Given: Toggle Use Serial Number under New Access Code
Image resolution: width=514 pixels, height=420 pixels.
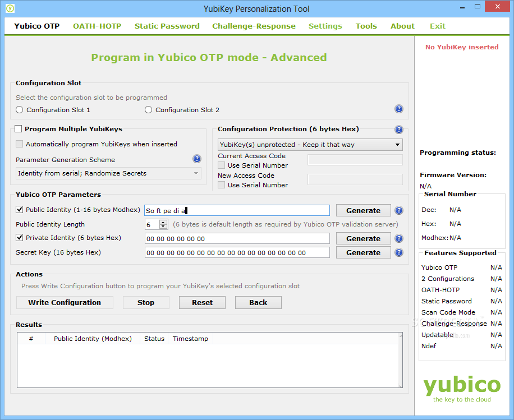Looking at the screenshot, I should click(x=222, y=185).
